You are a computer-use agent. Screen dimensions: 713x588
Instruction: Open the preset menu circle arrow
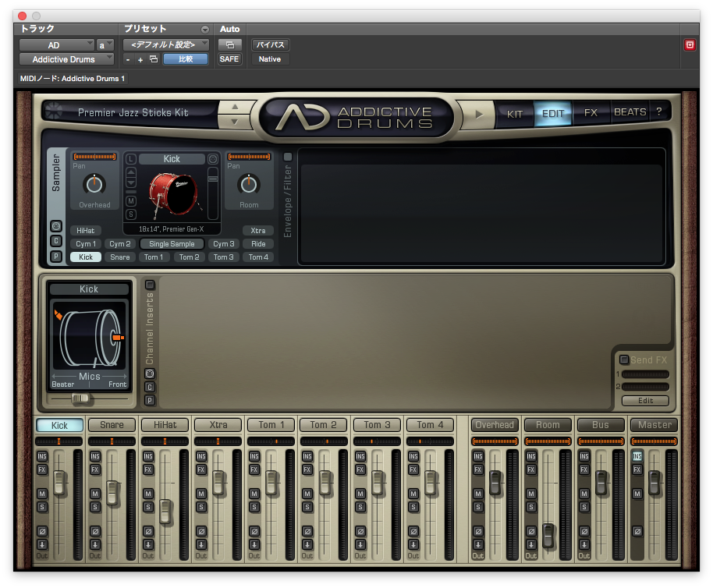point(205,30)
